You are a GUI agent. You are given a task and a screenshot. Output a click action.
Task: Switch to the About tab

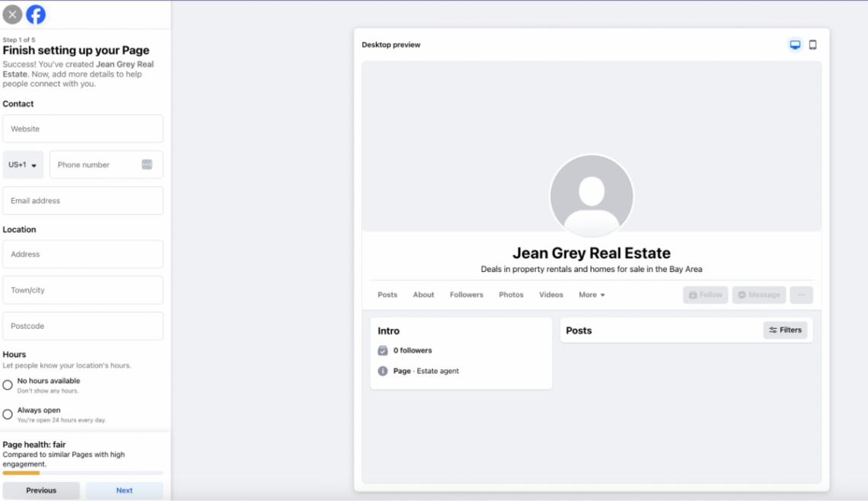423,295
